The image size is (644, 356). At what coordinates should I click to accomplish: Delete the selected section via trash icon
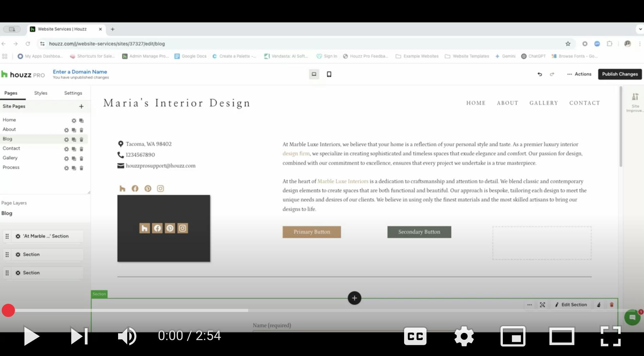point(611,305)
